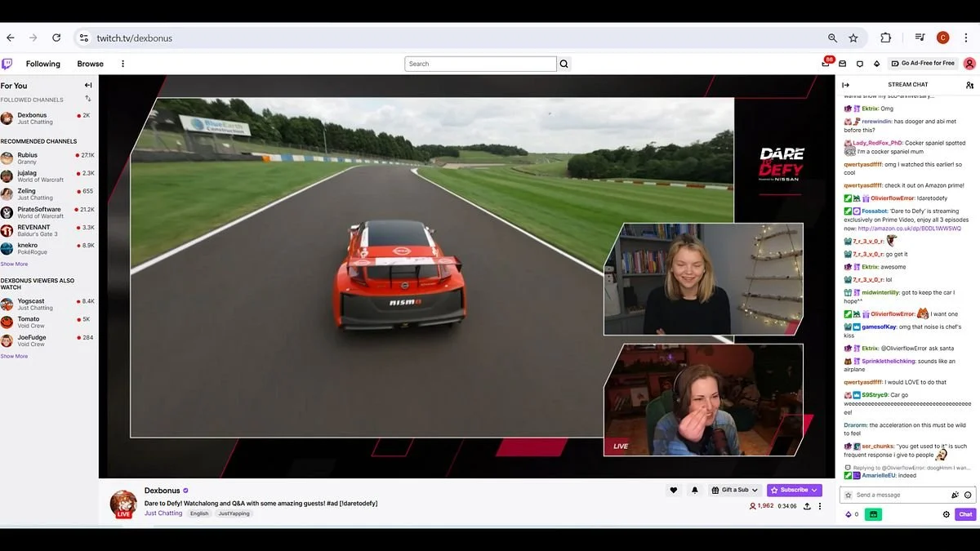Open notifications inbox with red badge
Viewport: 980px width, 551px height.
pos(826,63)
